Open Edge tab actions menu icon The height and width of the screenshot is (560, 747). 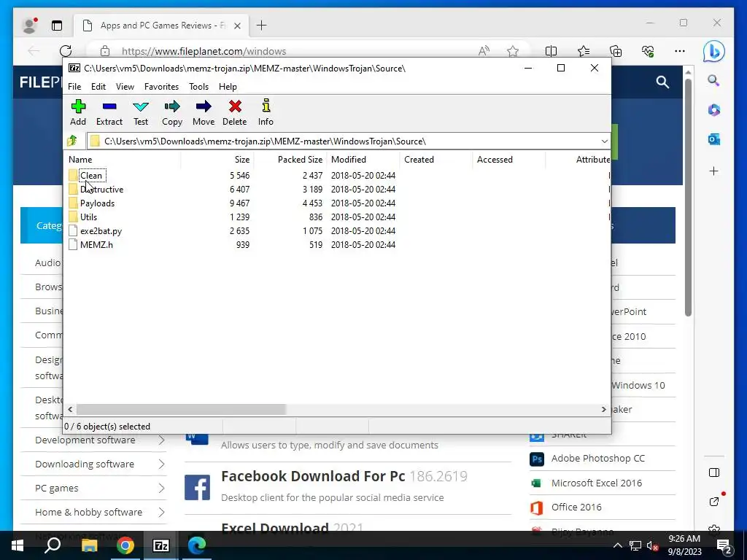(57, 26)
